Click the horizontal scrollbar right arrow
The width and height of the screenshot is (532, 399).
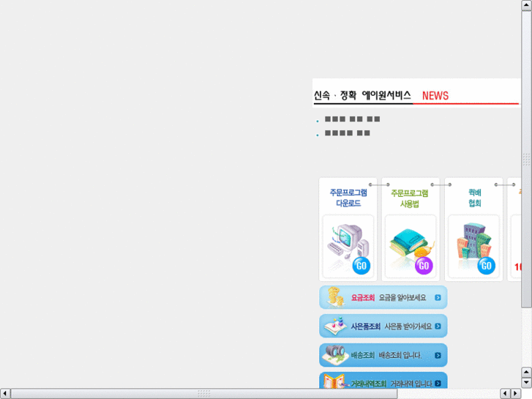(516, 394)
